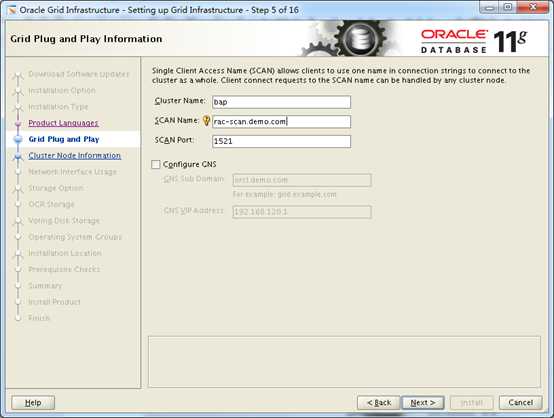Screen dimensions: 554x418
Task: Click the Storage Option step
Action: click(x=56, y=188)
